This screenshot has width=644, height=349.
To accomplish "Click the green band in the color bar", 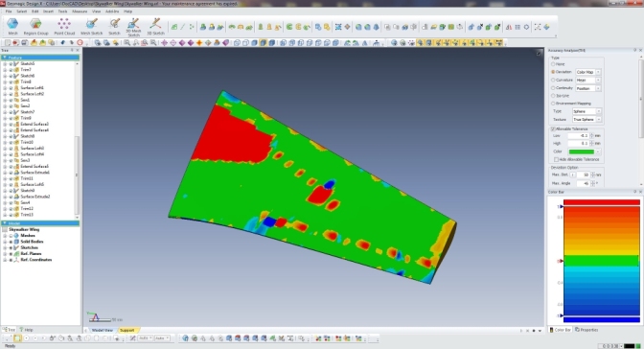I will 601,261.
